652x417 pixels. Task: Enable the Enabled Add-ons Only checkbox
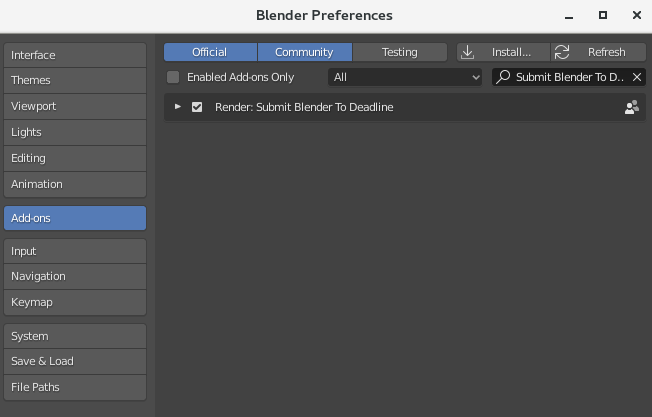173,77
